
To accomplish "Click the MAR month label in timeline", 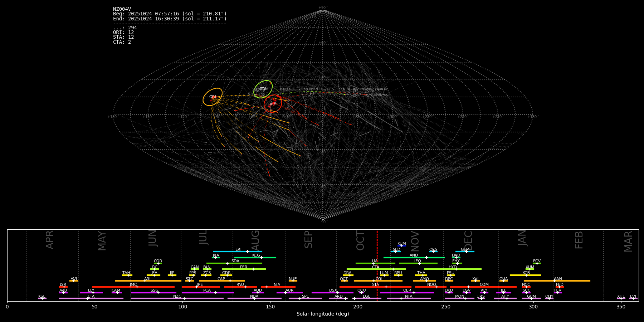I will tap(628, 241).
